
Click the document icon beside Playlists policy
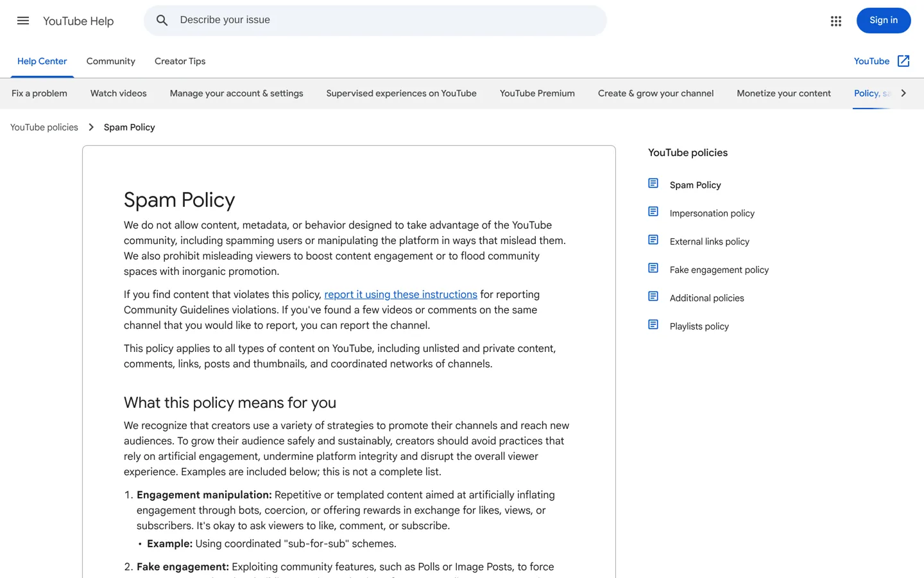click(x=653, y=325)
